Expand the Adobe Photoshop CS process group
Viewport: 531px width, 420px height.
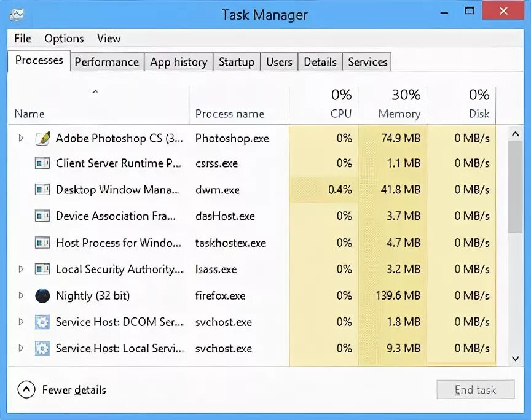coord(21,138)
